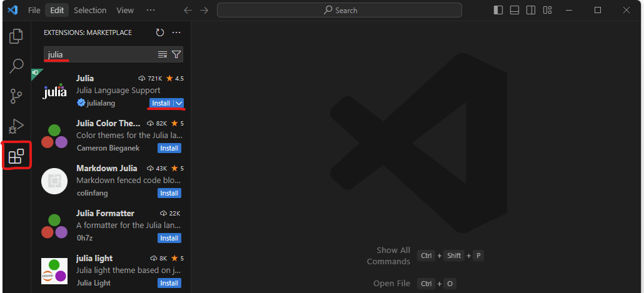The width and height of the screenshot is (644, 293).
Task: Open the Edit menu
Action: point(57,10)
